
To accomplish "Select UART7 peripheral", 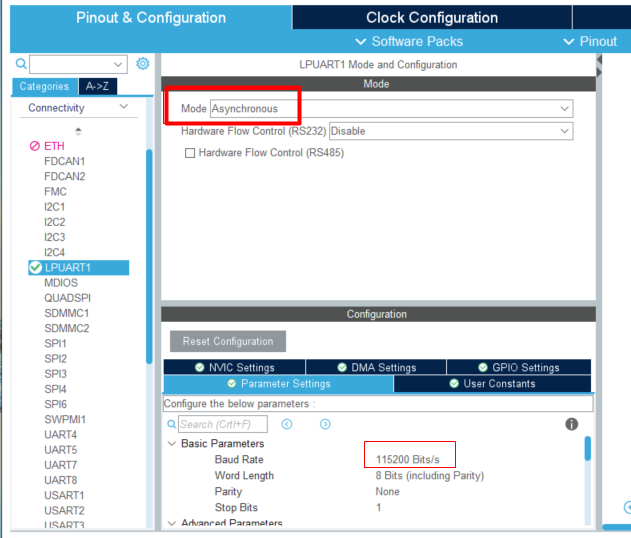I will [60, 465].
